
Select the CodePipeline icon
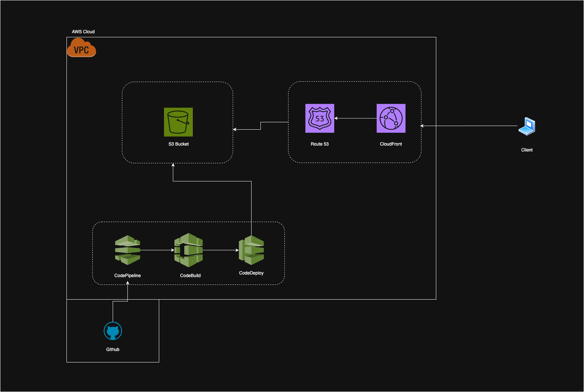[x=127, y=250]
